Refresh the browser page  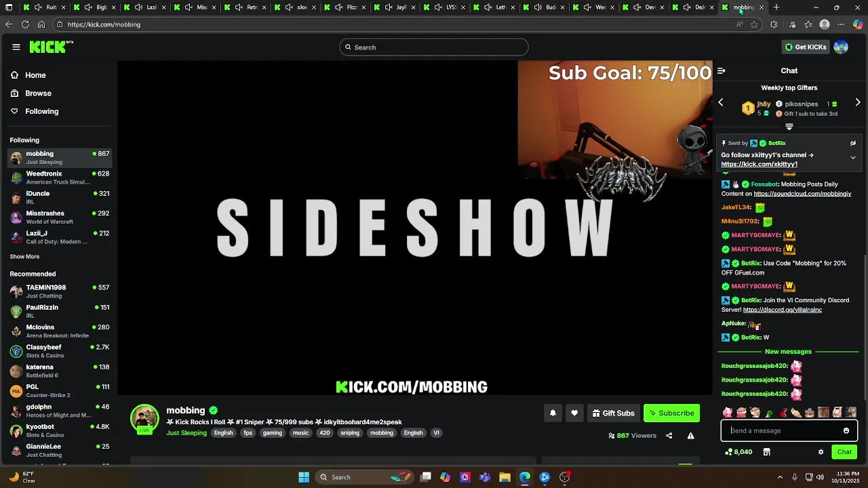coord(25,24)
